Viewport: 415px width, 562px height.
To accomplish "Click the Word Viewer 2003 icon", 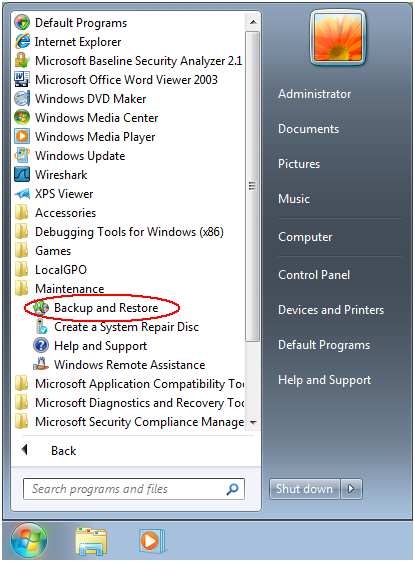I will tap(22, 80).
